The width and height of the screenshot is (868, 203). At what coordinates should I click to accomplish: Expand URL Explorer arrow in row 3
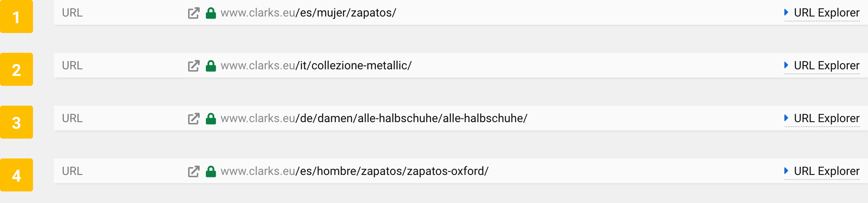point(786,118)
